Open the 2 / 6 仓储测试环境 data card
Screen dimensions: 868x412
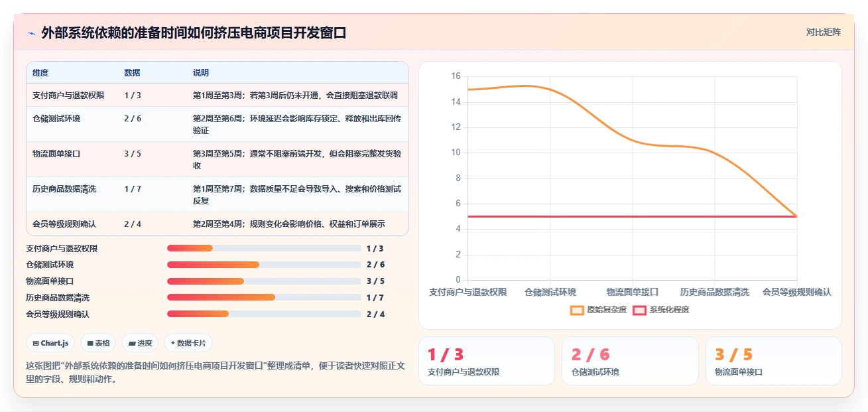(630, 361)
